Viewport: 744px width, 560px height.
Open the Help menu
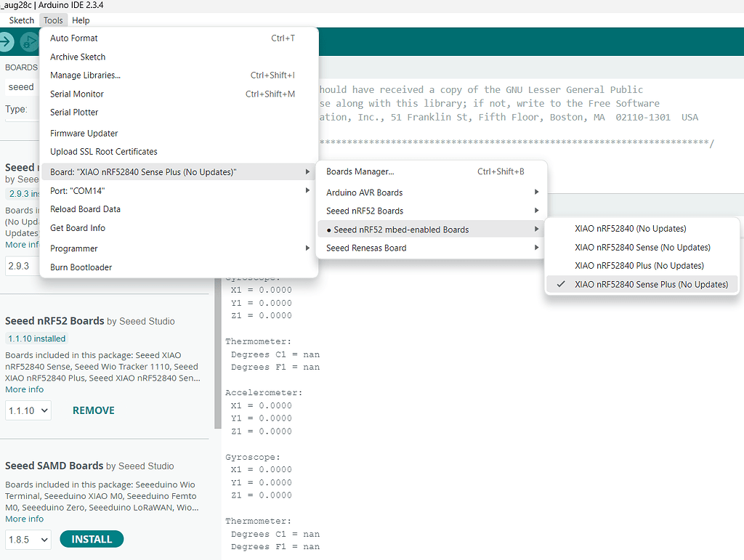pyautogui.click(x=81, y=20)
